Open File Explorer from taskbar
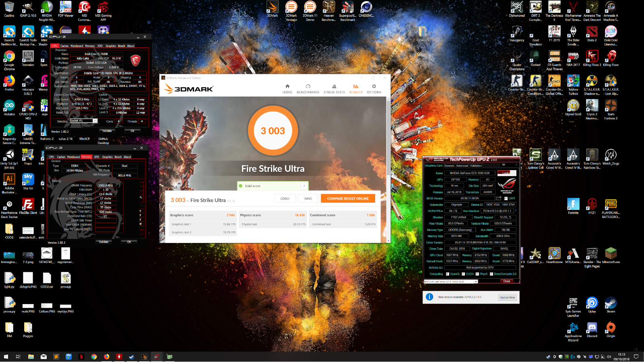644x362 pixels. pyautogui.click(x=31, y=356)
